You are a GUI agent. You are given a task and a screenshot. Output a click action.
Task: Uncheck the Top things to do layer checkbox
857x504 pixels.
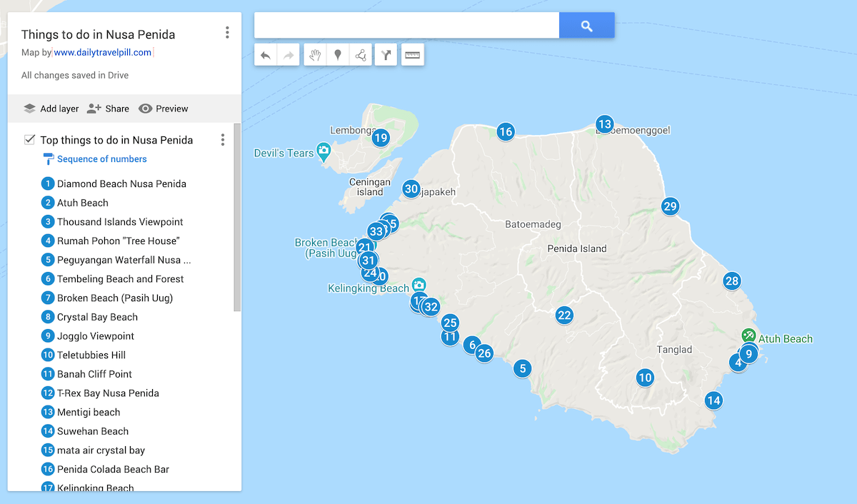tap(29, 140)
